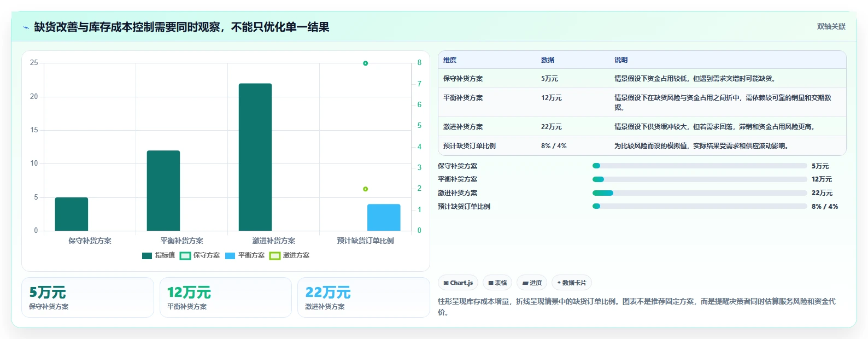Click the 说明 table column header
Image resolution: width=868 pixels, height=339 pixels.
pos(621,60)
